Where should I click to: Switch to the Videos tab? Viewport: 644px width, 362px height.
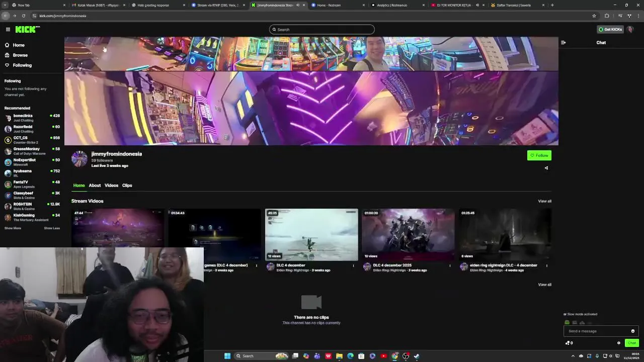click(111, 186)
